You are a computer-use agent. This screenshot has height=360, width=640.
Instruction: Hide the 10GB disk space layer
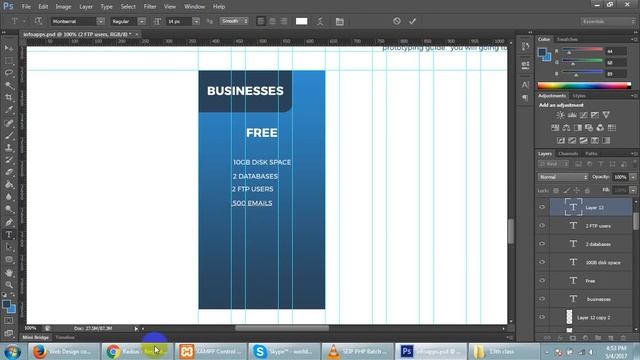point(542,262)
